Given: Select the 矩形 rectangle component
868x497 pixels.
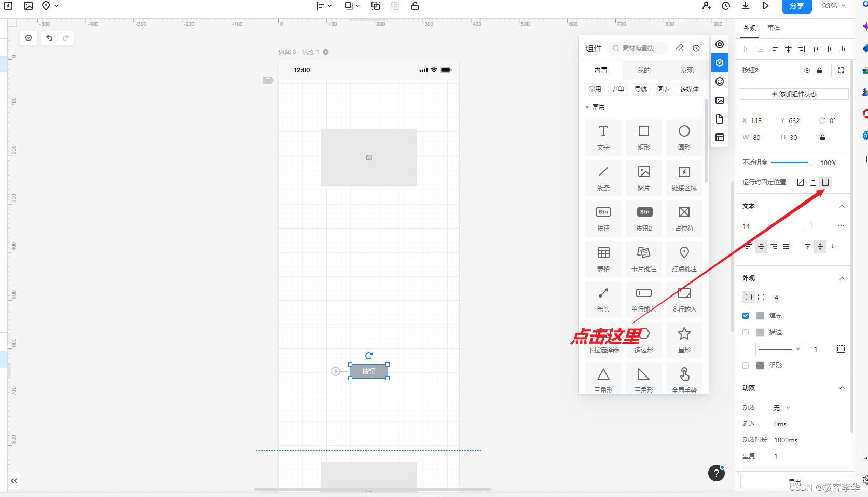Looking at the screenshot, I should [643, 138].
